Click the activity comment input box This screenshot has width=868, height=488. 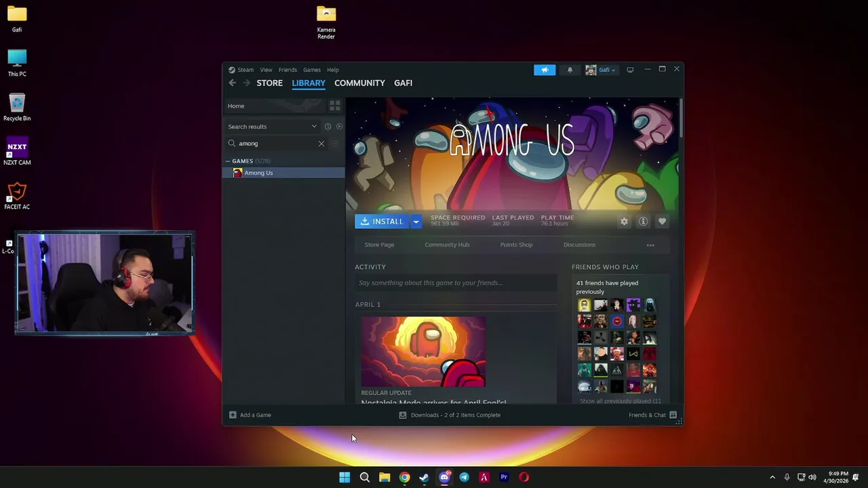(456, 283)
